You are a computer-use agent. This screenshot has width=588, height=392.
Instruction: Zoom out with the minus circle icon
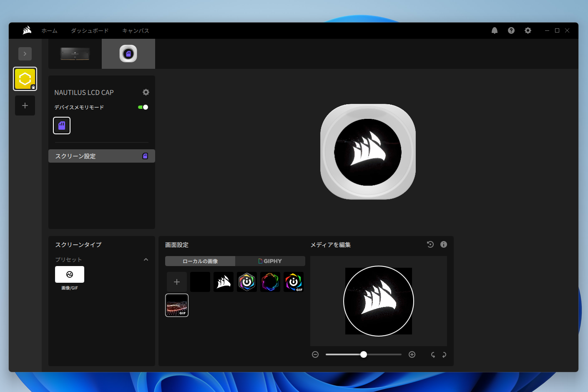click(315, 354)
